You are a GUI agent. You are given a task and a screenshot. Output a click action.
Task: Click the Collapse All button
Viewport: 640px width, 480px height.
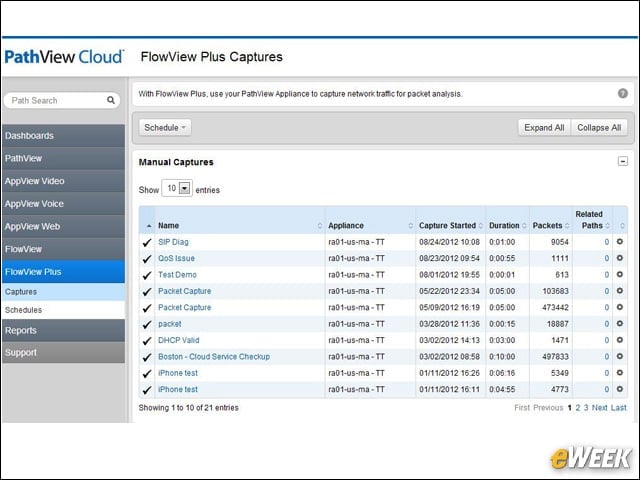pos(599,128)
